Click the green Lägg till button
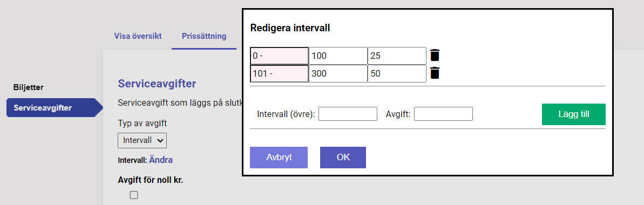The width and height of the screenshot is (644, 205). [x=574, y=114]
